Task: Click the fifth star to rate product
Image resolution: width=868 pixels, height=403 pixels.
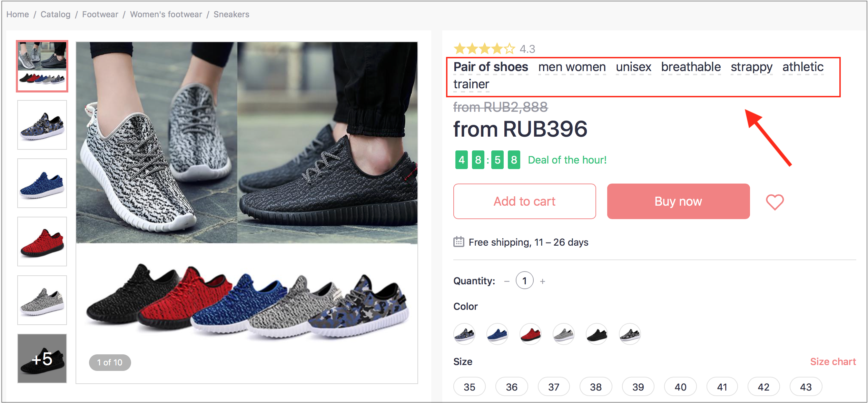Action: (x=510, y=49)
